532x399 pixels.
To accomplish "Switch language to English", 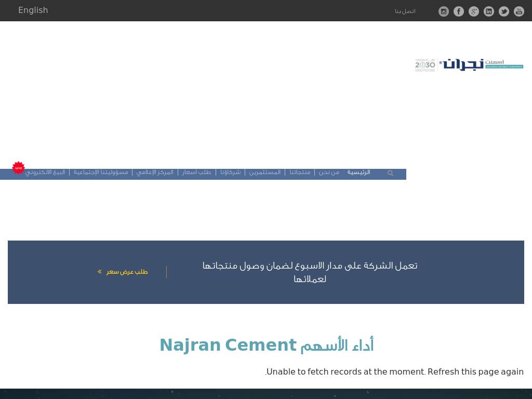I will coord(33,10).
